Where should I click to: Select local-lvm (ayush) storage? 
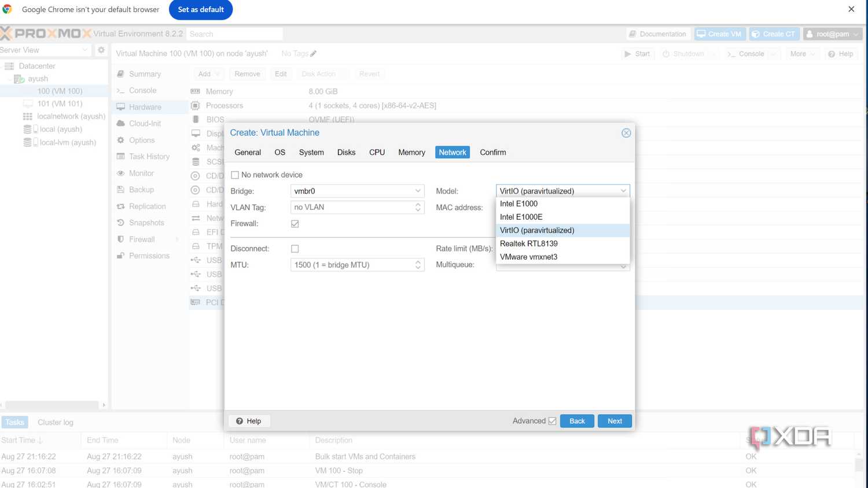click(x=68, y=142)
